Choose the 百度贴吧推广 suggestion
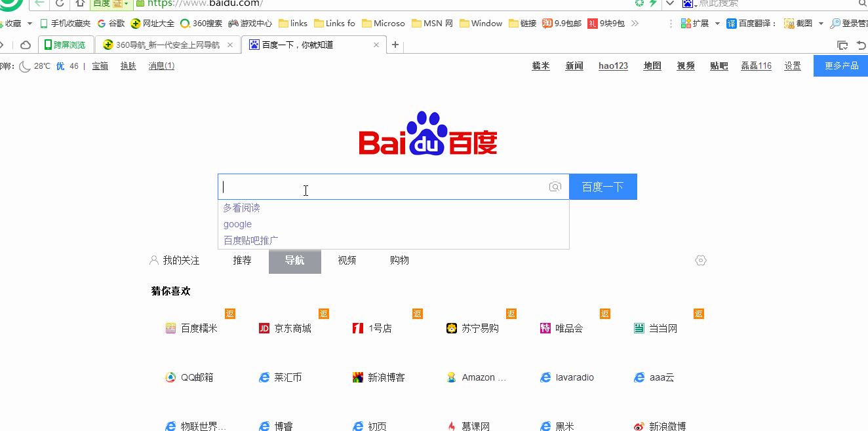The height and width of the screenshot is (431, 868). tap(393, 240)
